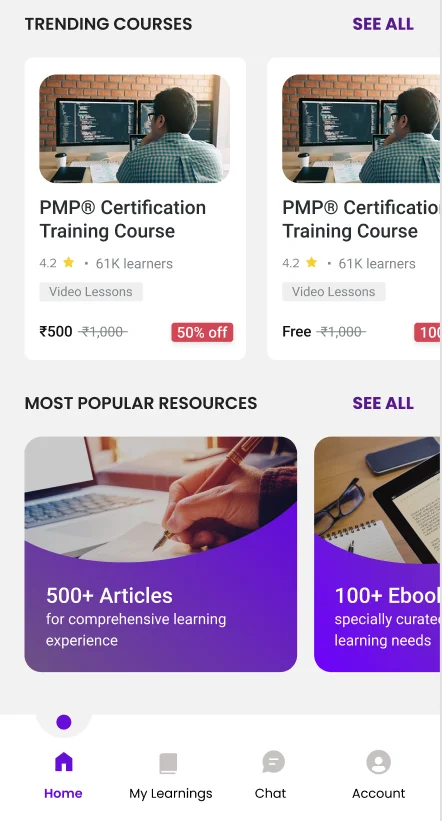The height and width of the screenshot is (821, 442).
Task: Open the Free PMP Certification course title
Action: coord(361,219)
